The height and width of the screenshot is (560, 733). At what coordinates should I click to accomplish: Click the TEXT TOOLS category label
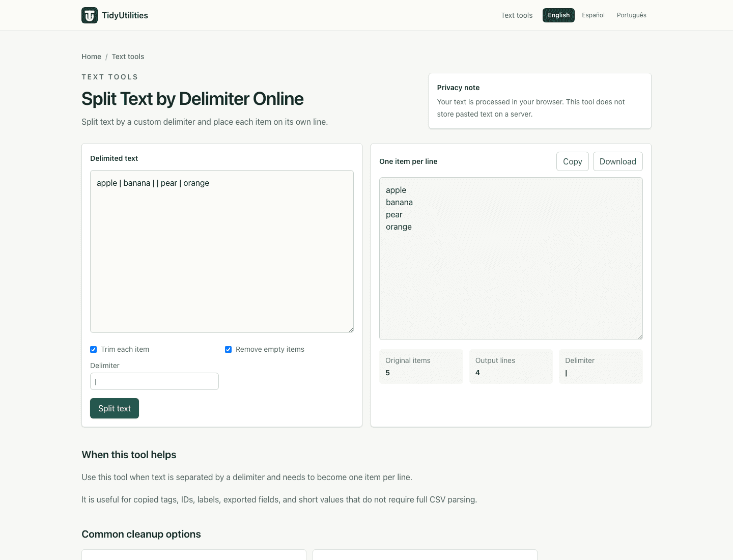(x=110, y=77)
